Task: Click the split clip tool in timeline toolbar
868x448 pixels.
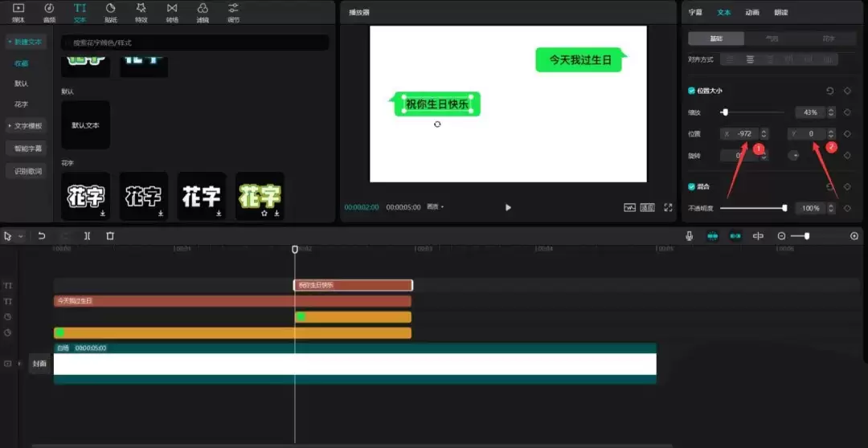Action: tap(87, 236)
